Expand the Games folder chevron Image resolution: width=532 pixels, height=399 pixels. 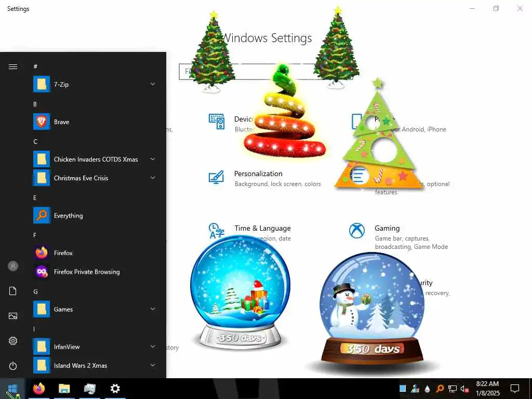pyautogui.click(x=153, y=309)
